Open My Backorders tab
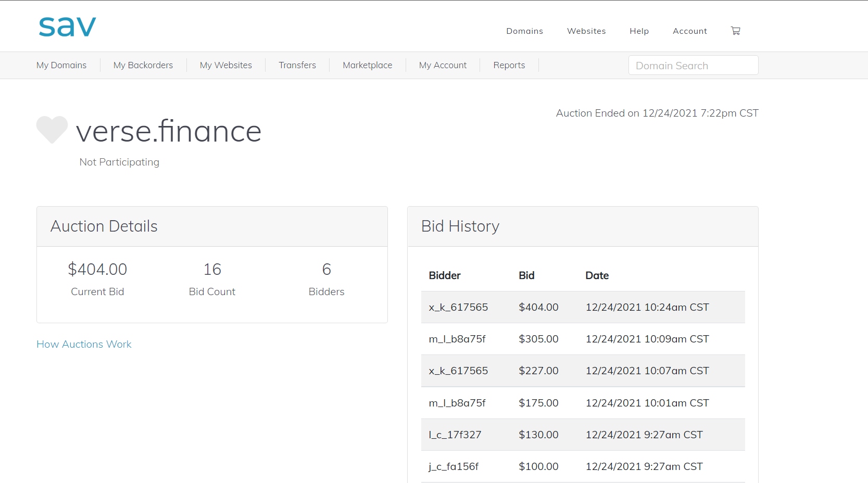Screen dimensions: 868x483 (143, 65)
